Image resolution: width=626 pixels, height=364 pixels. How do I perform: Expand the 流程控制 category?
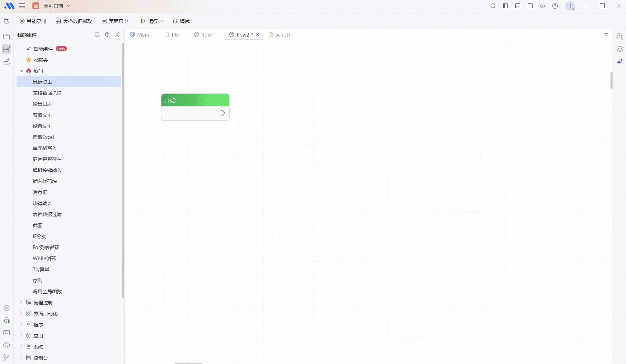(21, 302)
